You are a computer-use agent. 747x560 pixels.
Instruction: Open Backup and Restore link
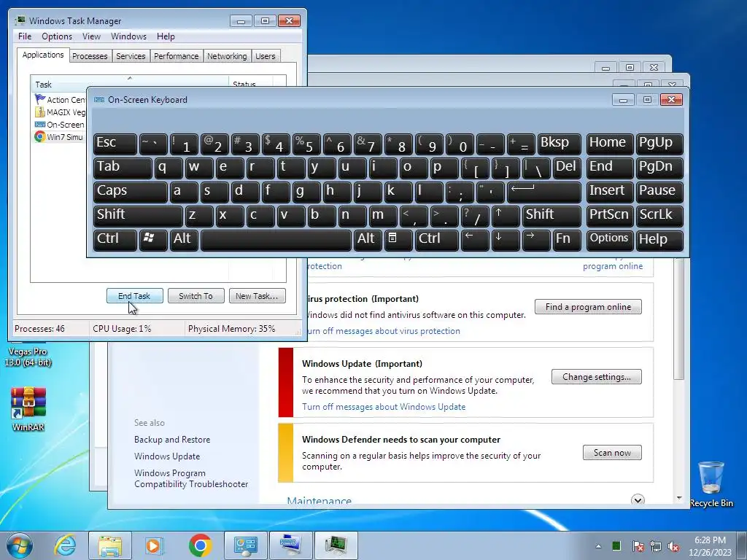coord(172,440)
